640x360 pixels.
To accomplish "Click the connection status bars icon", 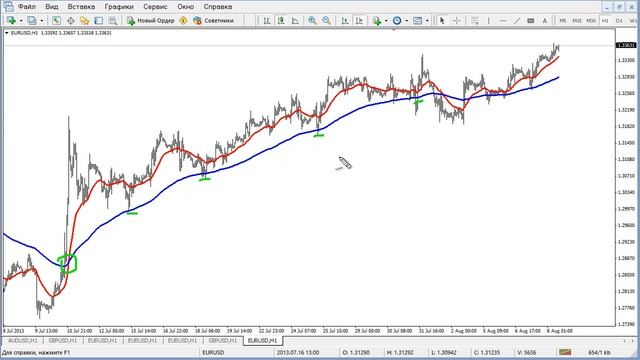I will 565,352.
